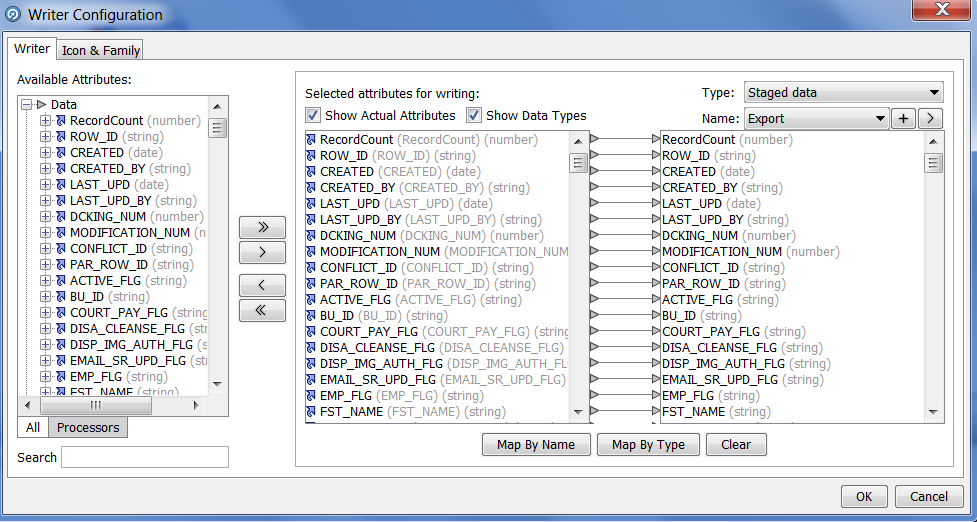Expand the RecordCount node in Available Attributes

(45, 121)
